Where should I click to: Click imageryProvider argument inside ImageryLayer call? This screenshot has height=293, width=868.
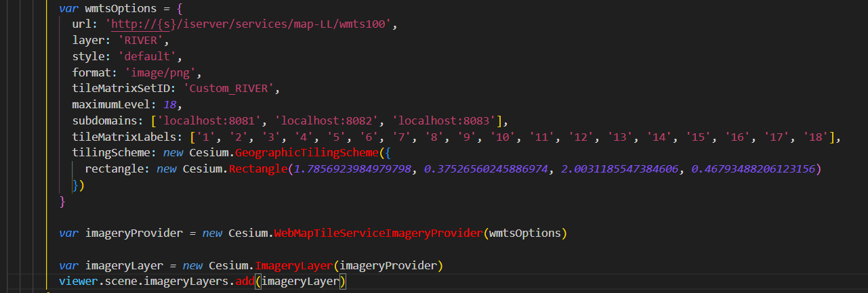click(388, 265)
